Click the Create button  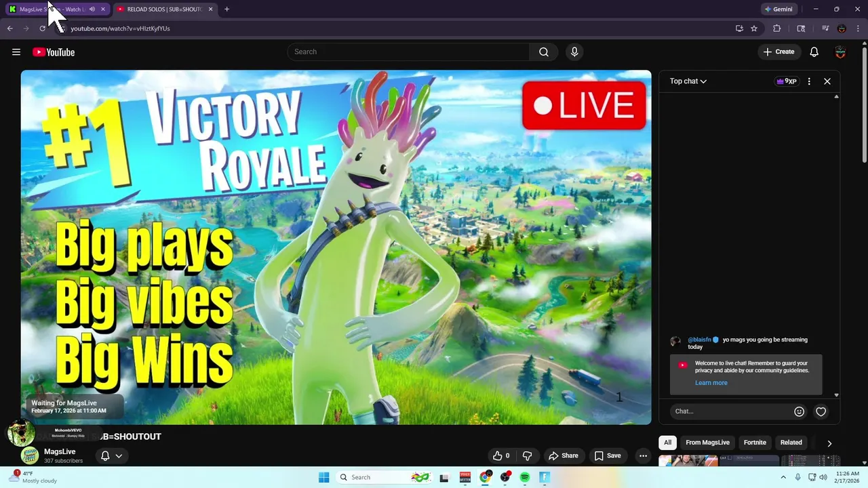pos(778,52)
